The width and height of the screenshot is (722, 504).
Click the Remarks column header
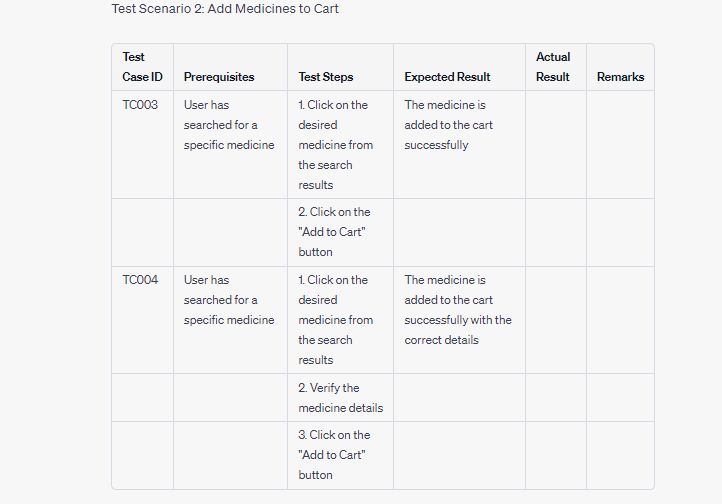[x=620, y=77]
